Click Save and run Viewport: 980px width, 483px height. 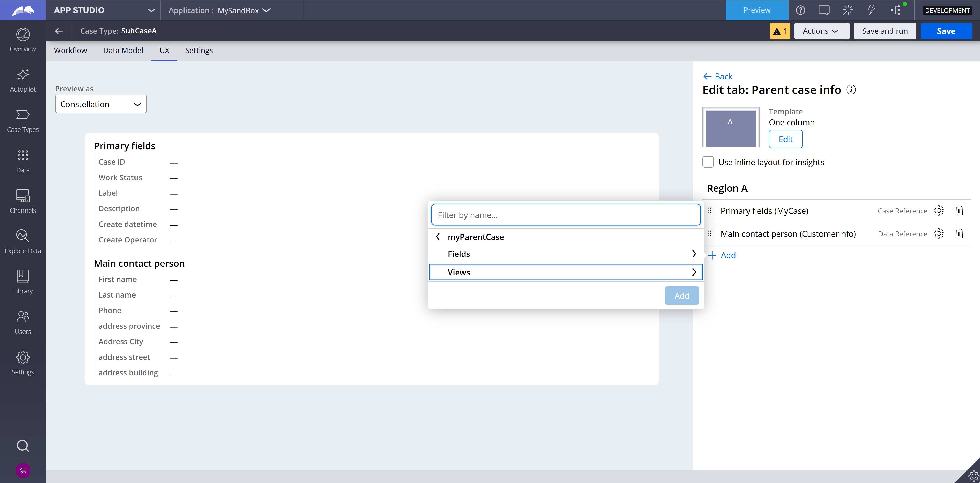(885, 31)
